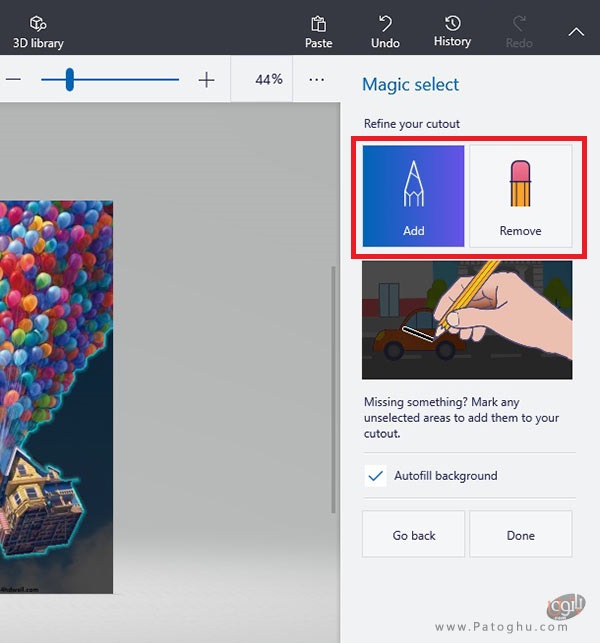
Task: Click the pencil drawing tutorial animation
Action: (x=467, y=320)
